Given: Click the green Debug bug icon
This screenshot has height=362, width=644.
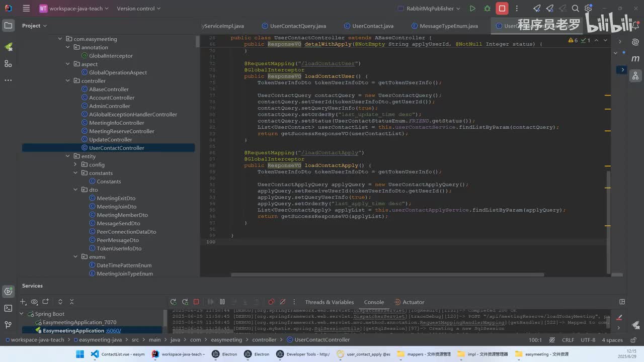Looking at the screenshot, I should tap(487, 9).
